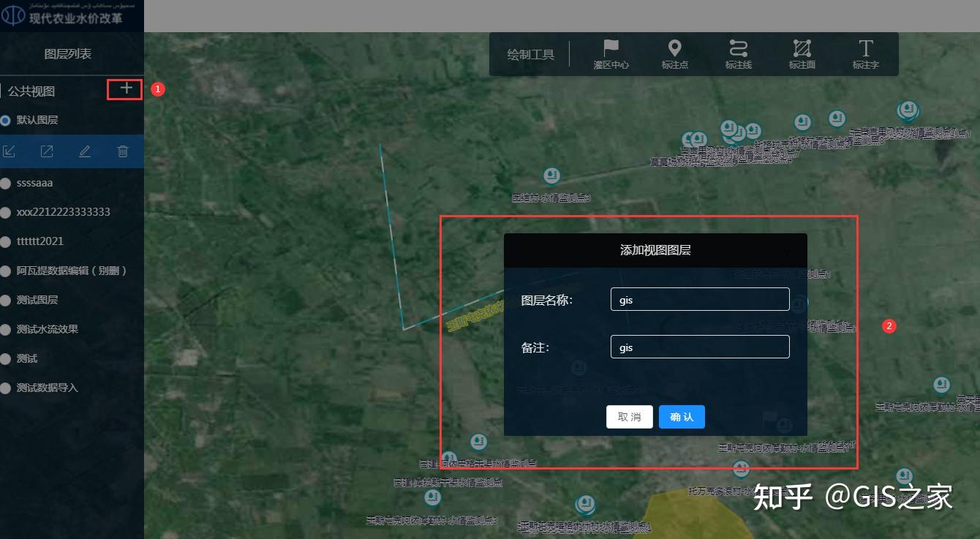Viewport: 980px width, 539px height.
Task: Choose the 测试数据导入 layer radio
Action: click(6, 388)
